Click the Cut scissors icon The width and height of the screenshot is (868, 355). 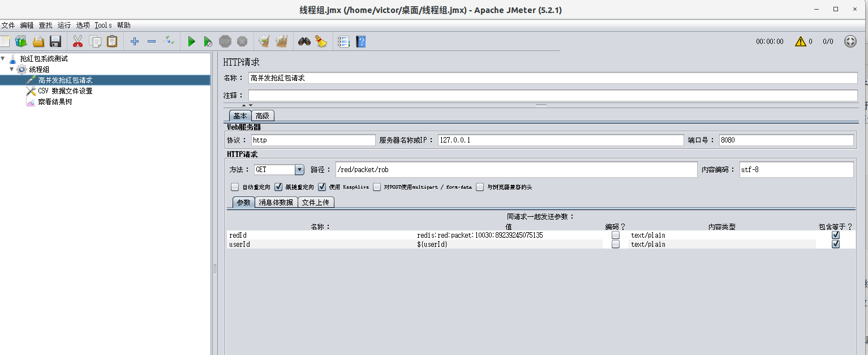[78, 41]
